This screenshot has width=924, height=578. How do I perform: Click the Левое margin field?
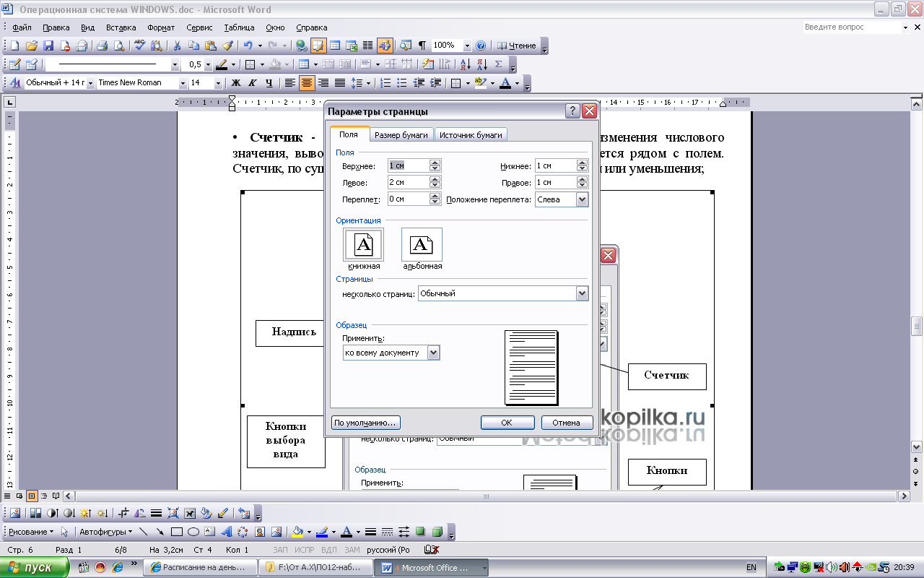coord(409,183)
